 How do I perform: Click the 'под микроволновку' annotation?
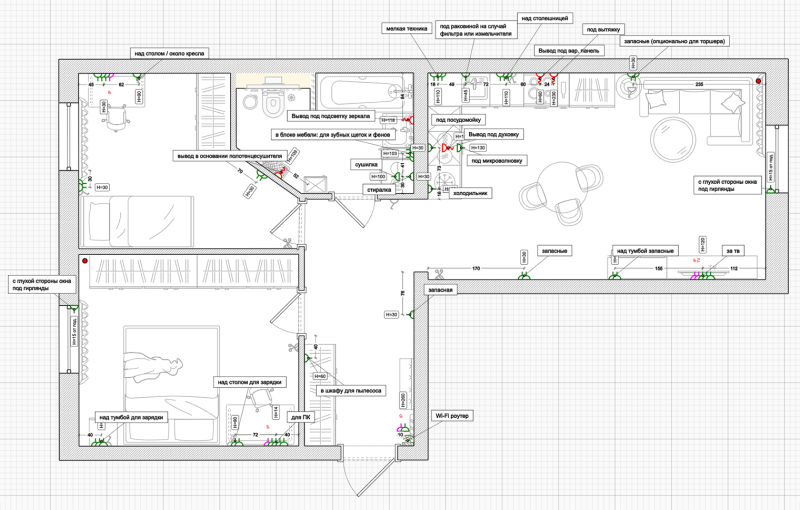coord(497,161)
